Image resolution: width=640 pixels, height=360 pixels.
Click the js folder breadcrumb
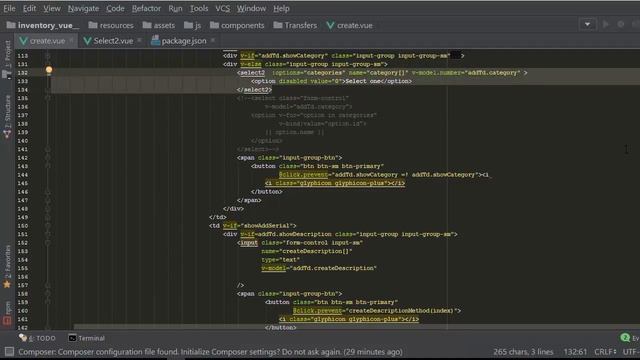(x=193, y=25)
